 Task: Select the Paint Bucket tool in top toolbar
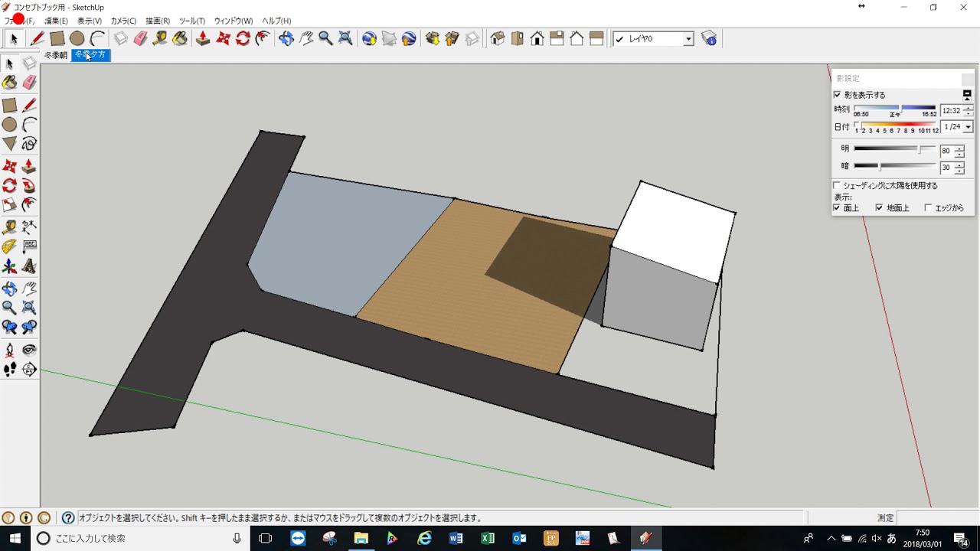[x=180, y=38]
